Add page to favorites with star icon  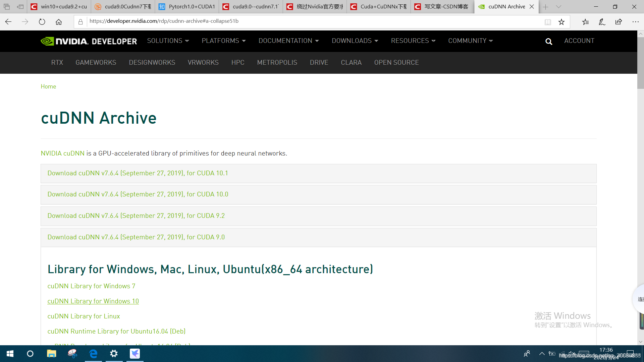click(561, 22)
